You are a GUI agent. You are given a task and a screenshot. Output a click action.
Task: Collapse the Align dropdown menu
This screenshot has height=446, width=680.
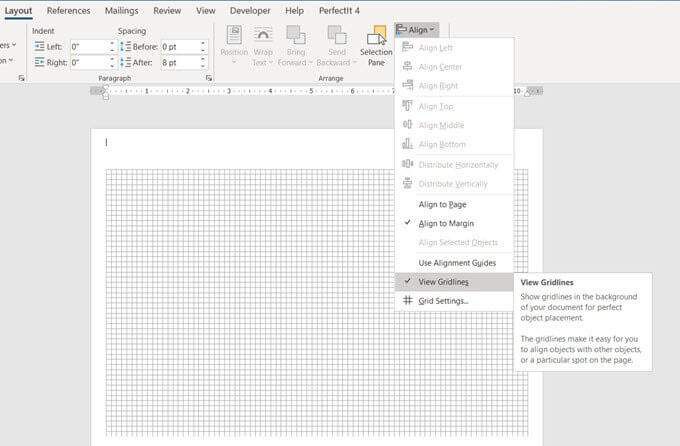417,30
